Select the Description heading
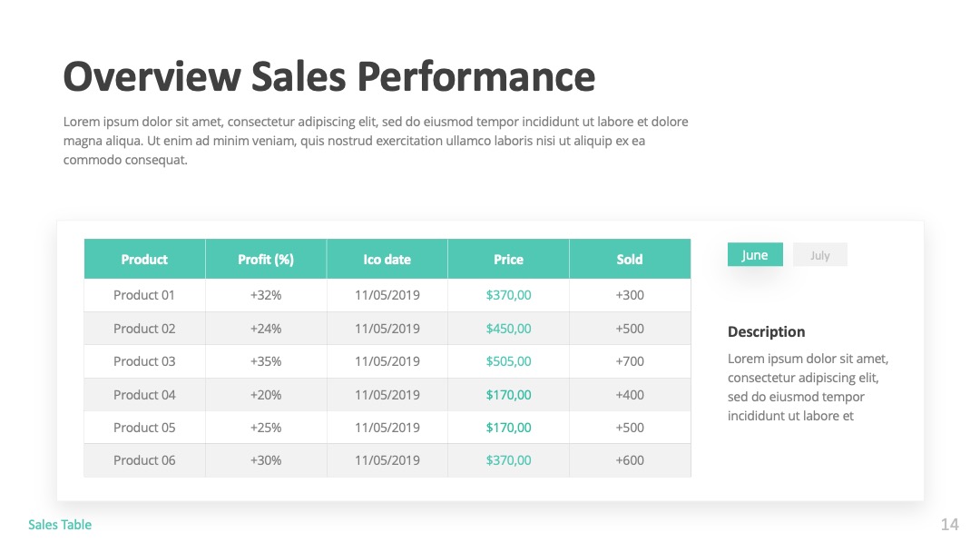The width and height of the screenshot is (980, 552). (766, 331)
